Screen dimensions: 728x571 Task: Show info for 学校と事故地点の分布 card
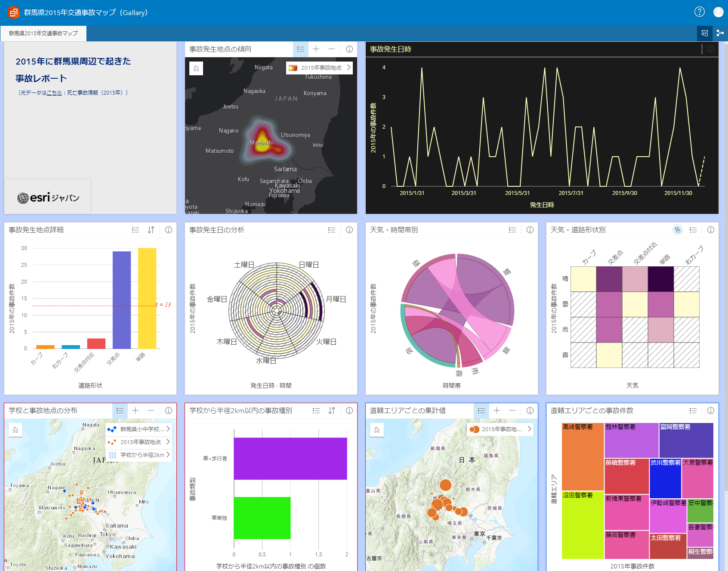point(169,411)
